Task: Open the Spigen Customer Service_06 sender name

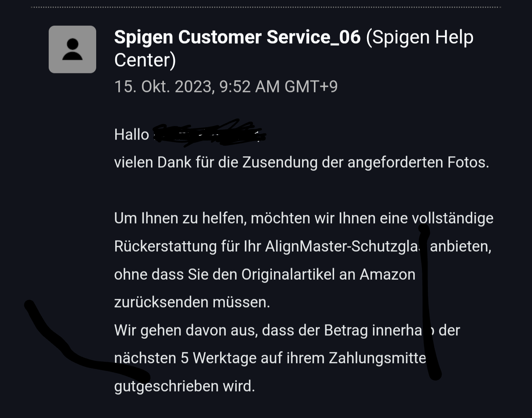Action: [x=237, y=37]
